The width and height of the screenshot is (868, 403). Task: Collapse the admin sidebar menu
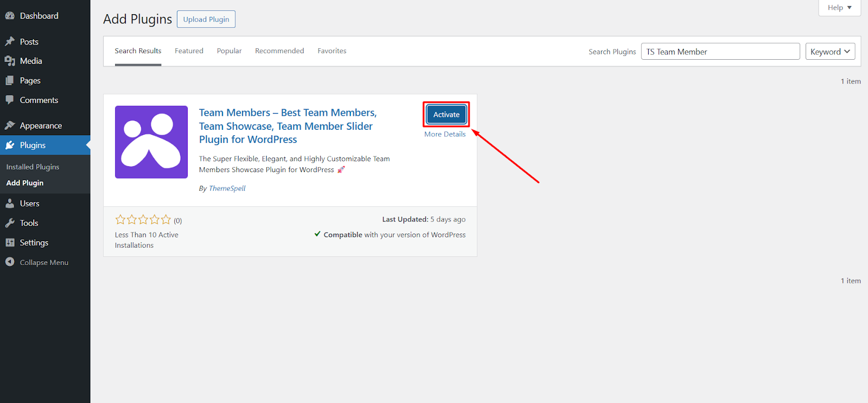pyautogui.click(x=37, y=262)
